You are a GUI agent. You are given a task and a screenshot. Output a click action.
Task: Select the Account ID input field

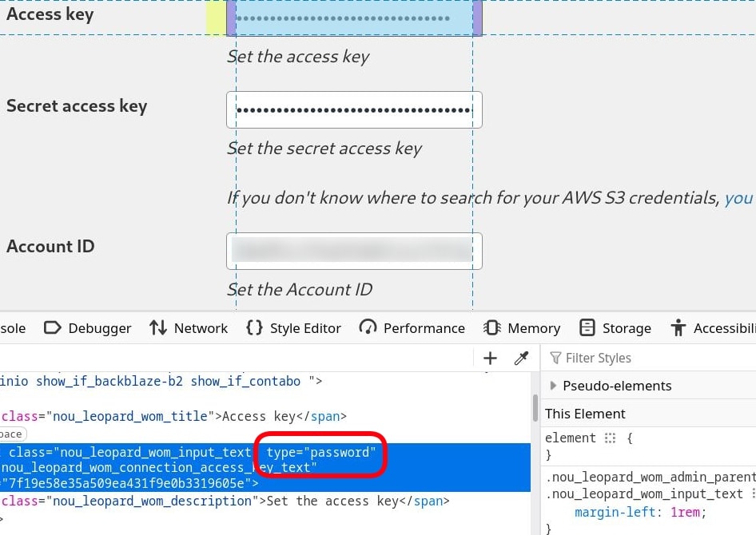click(354, 251)
